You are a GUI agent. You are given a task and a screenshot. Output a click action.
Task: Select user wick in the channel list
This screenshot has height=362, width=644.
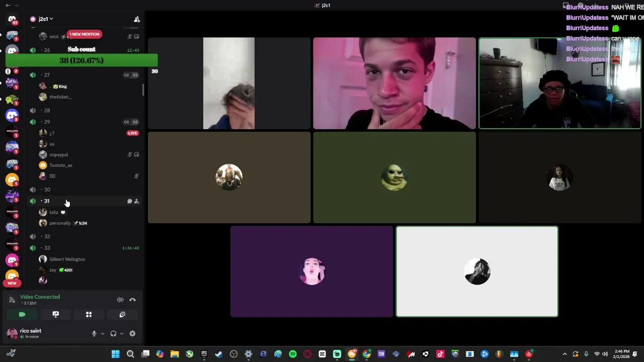point(54,37)
